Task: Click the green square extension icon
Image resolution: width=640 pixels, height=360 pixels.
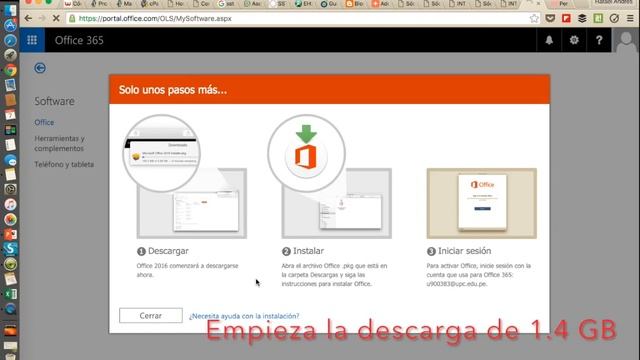Action: tap(598, 18)
